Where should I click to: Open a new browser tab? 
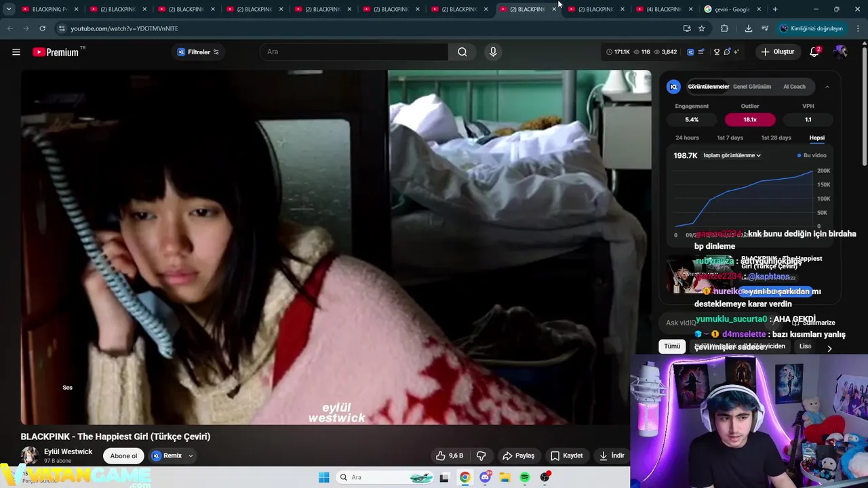pos(775,9)
